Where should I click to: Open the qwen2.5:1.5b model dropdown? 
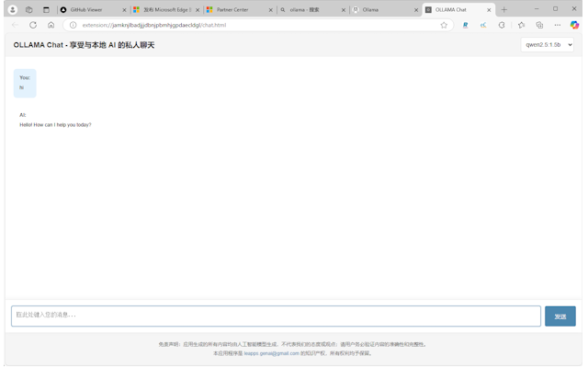(548, 45)
